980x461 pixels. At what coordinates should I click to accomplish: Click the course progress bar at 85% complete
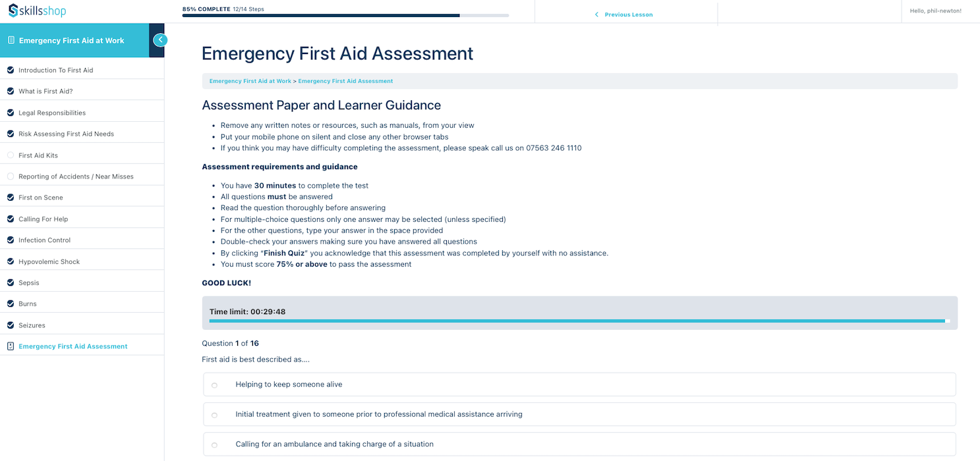click(345, 15)
